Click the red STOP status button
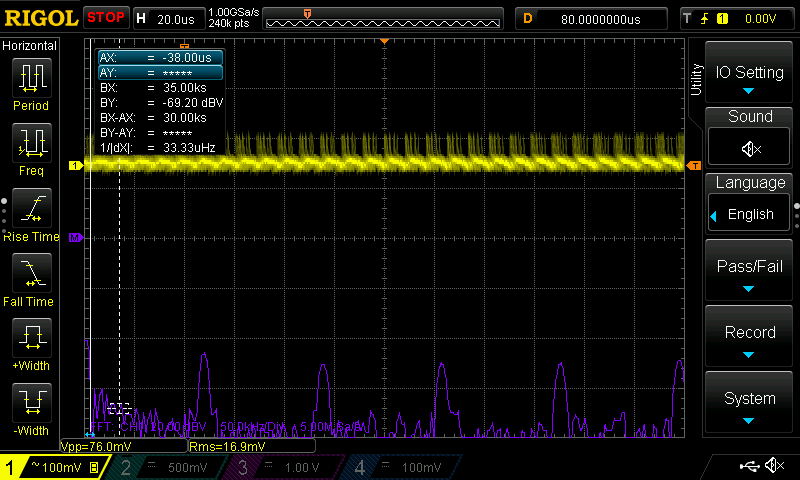This screenshot has height=480, width=800. click(x=105, y=17)
